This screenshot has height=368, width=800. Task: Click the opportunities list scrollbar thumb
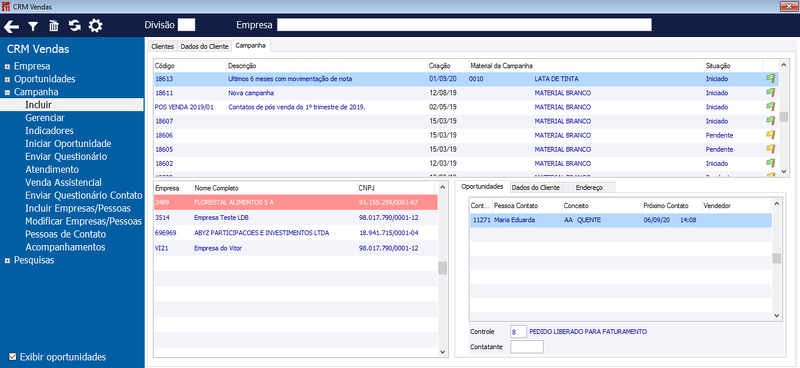[x=776, y=258]
